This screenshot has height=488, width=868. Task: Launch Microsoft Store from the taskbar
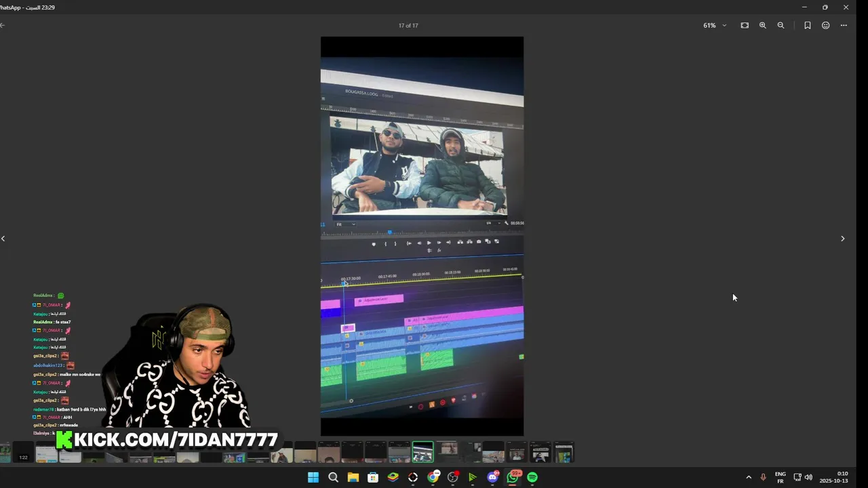coord(373,477)
